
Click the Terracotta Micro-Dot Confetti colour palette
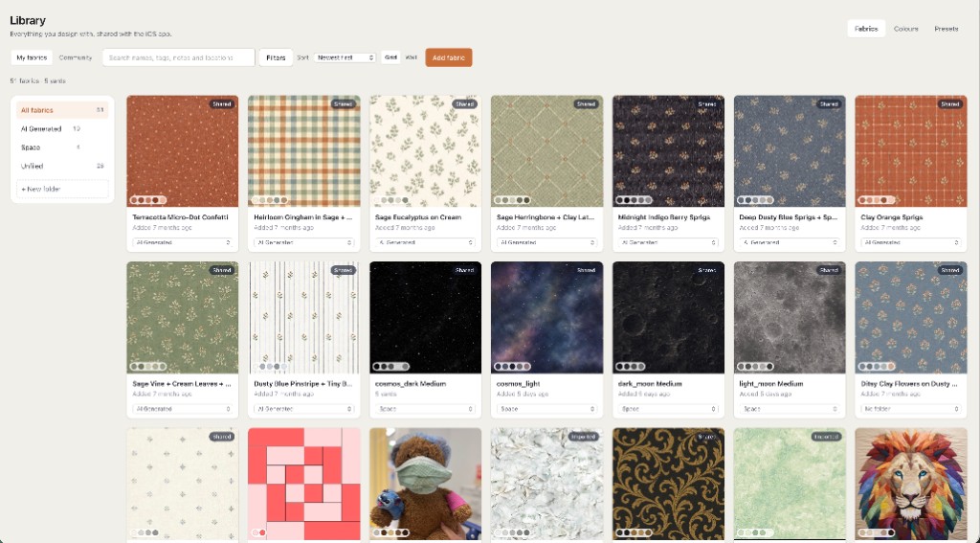coord(148,200)
